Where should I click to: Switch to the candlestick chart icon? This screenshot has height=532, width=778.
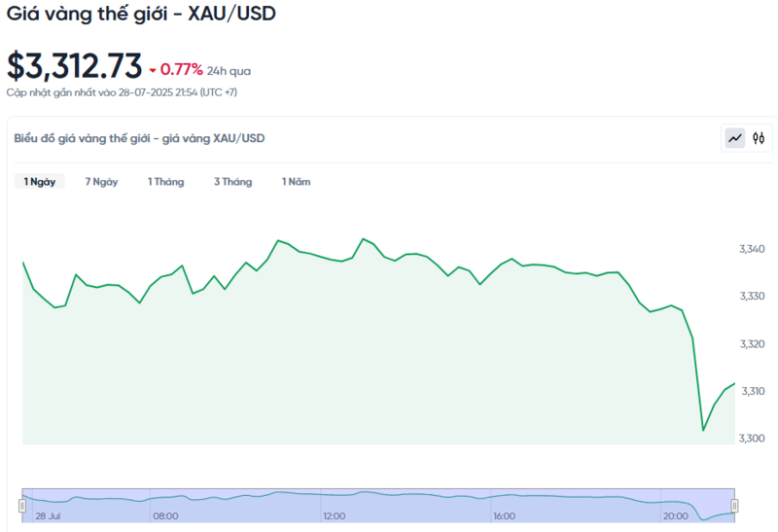(759, 139)
